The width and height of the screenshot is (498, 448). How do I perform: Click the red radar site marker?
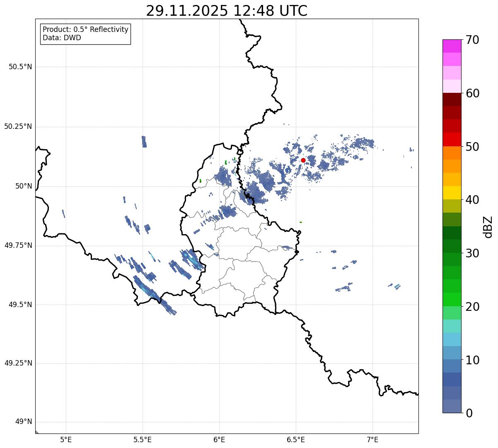pos(303,160)
